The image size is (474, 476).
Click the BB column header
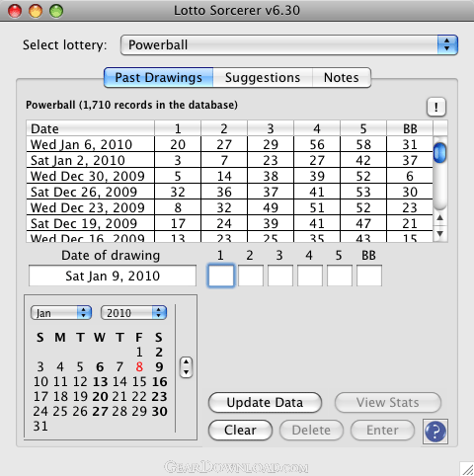coord(410,128)
